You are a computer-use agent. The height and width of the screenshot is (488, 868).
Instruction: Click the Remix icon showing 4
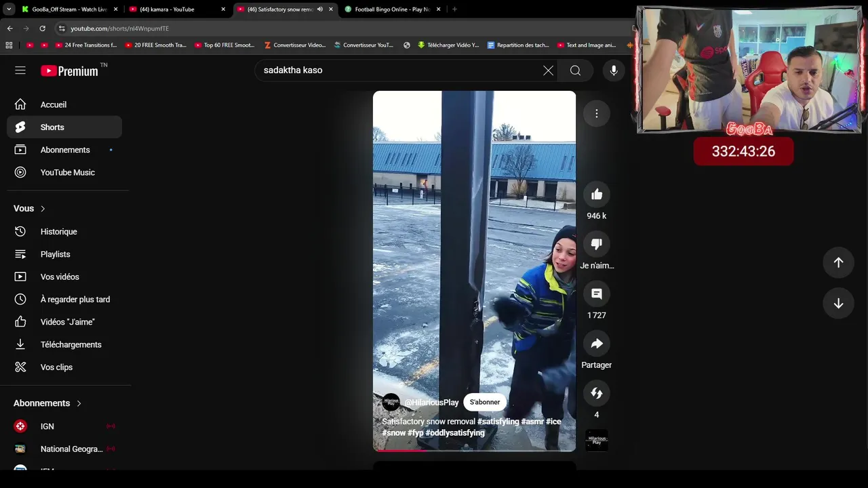pos(597,393)
